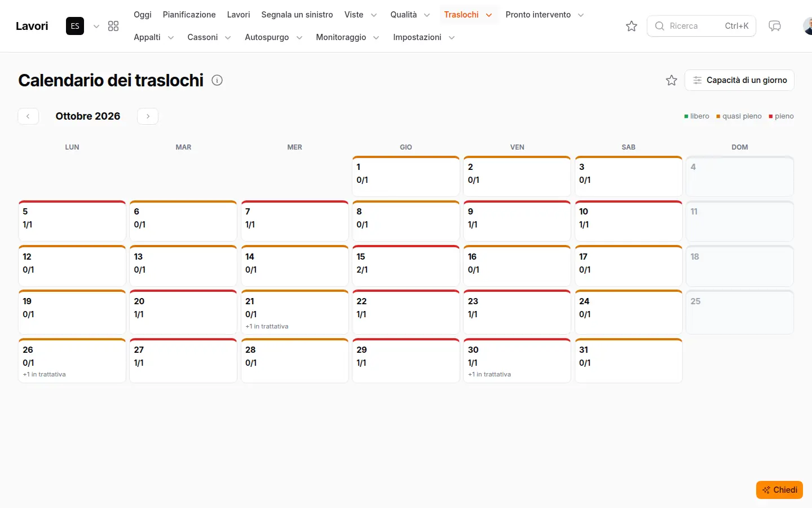Viewport: 812px width, 508px height.
Task: Go to previous month
Action: click(x=28, y=116)
